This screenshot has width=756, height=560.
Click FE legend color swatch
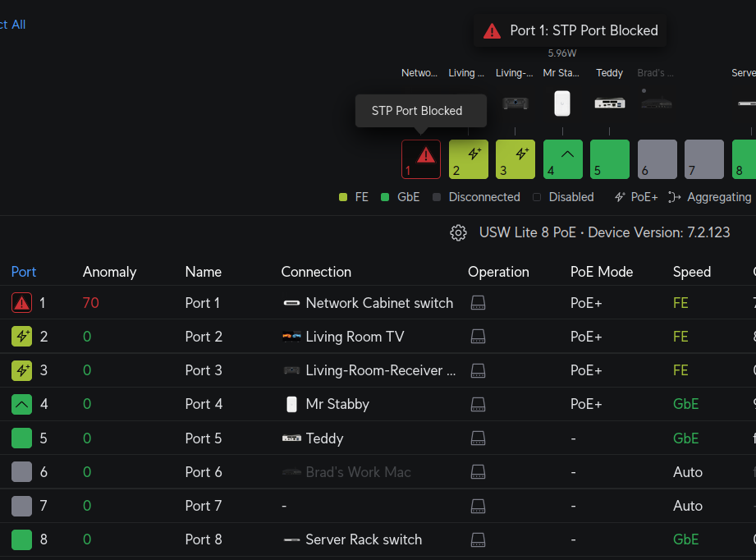(343, 197)
